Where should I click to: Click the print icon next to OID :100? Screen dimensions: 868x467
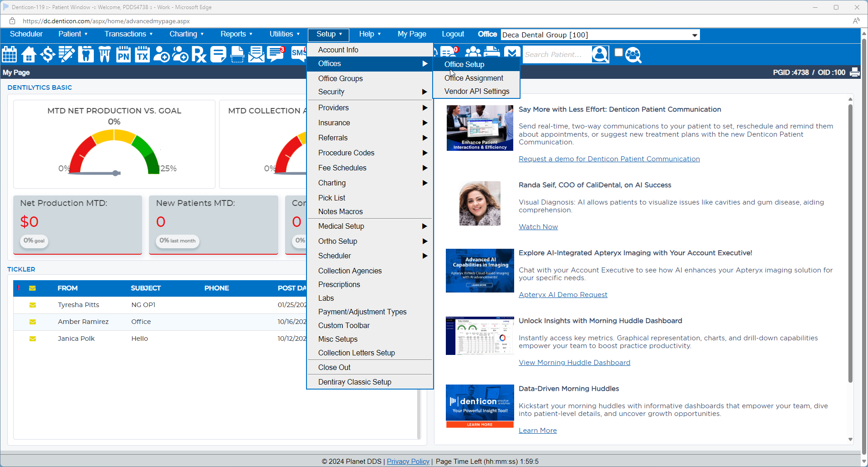pyautogui.click(x=855, y=72)
